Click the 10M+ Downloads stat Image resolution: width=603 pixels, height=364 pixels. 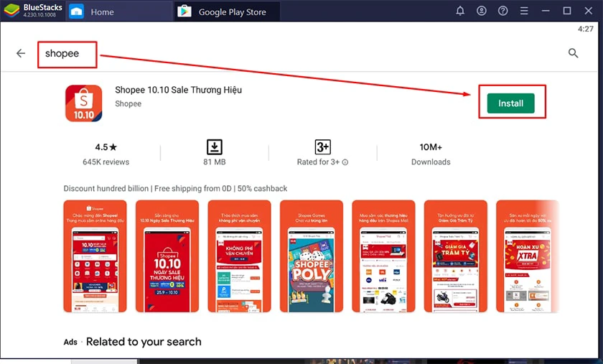(431, 154)
